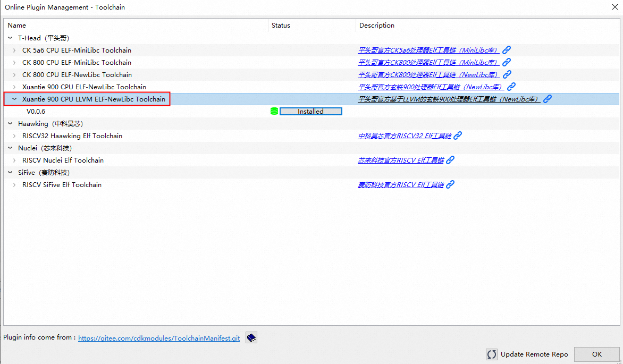
Task: Expand RISCV Nuclei Elf Toolchain entry
Action: click(x=14, y=160)
